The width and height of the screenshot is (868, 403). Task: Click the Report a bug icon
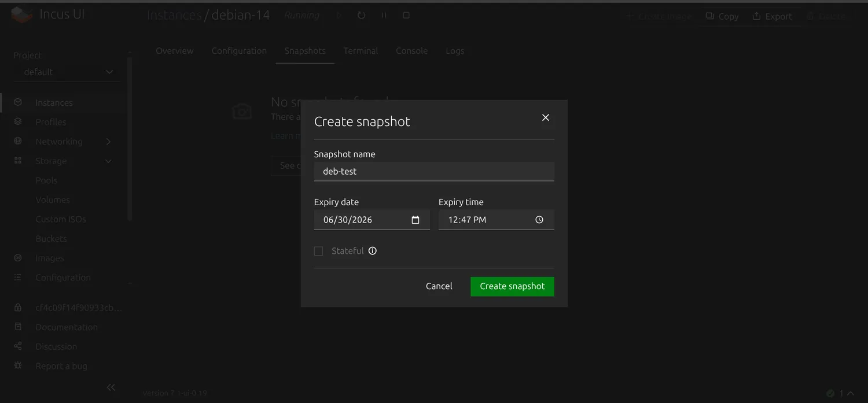18,366
